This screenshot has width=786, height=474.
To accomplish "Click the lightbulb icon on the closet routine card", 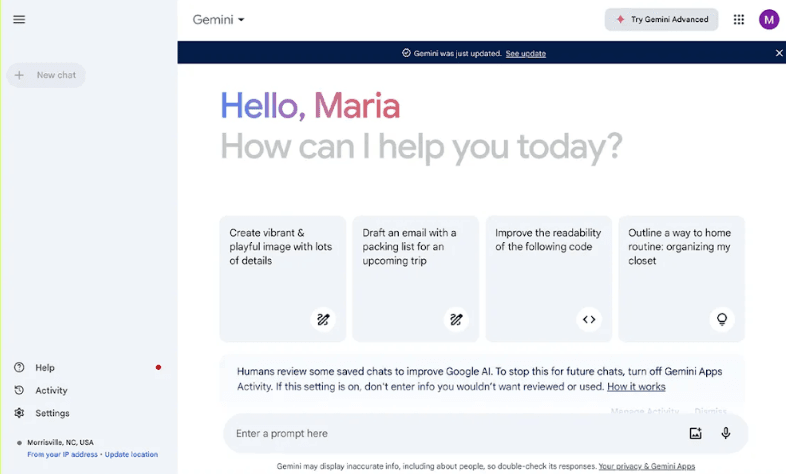I will pos(722,319).
